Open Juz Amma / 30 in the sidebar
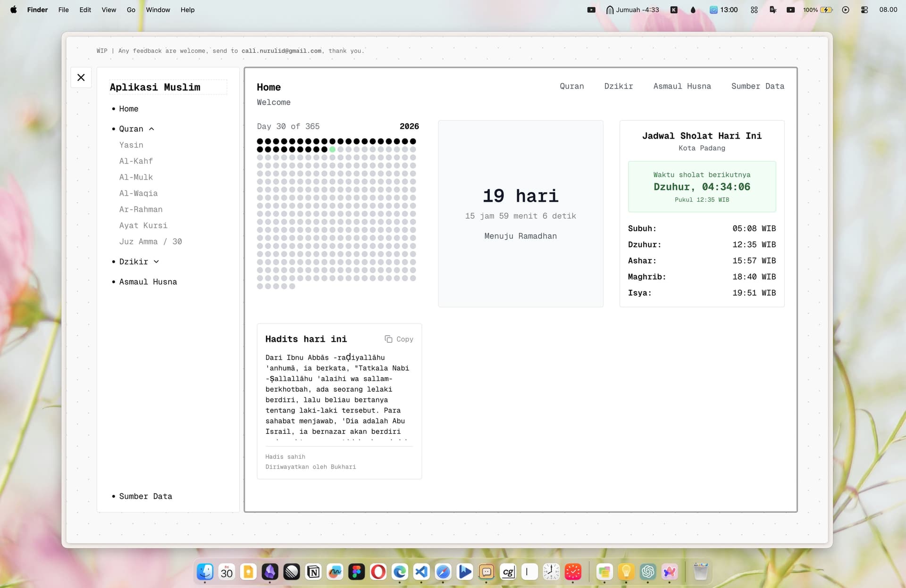This screenshot has height=588, width=906. pos(150,241)
